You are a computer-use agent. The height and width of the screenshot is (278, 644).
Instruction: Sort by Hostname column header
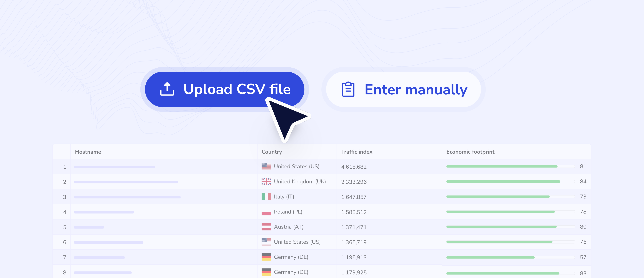[88, 152]
